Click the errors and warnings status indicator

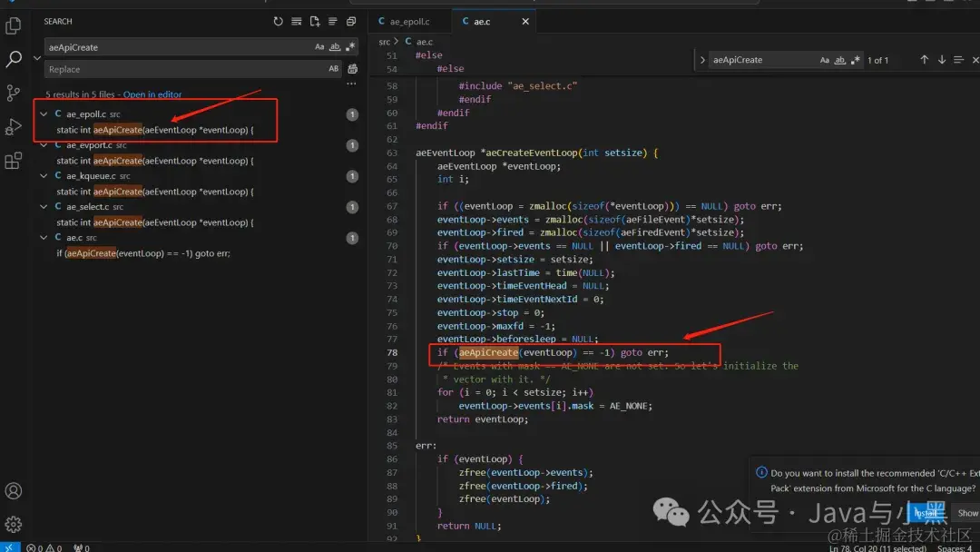pos(44,547)
